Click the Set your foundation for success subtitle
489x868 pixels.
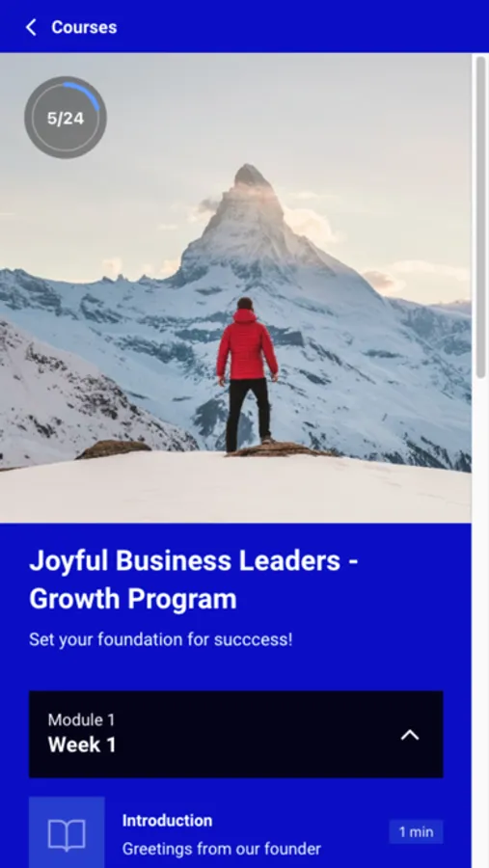click(x=161, y=640)
